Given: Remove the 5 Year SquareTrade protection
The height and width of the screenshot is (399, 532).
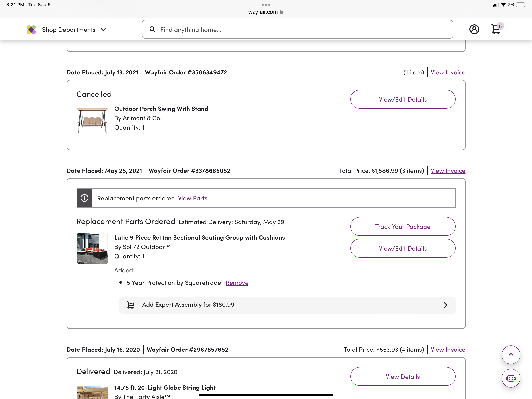Looking at the screenshot, I should pos(237,283).
